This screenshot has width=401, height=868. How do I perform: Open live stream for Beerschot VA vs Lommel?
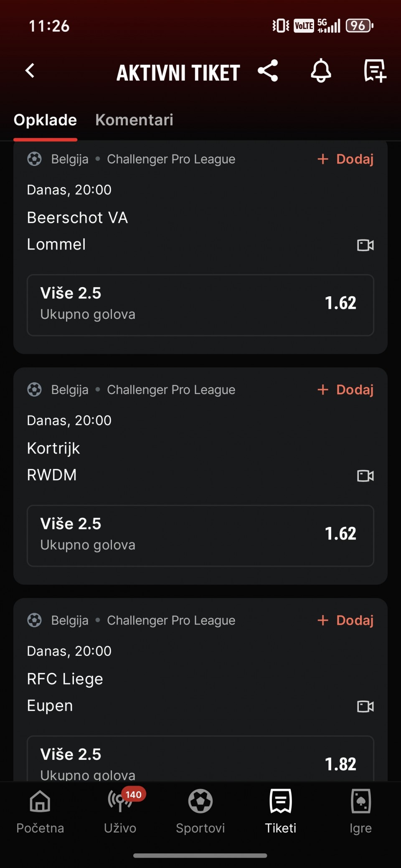coord(365,245)
